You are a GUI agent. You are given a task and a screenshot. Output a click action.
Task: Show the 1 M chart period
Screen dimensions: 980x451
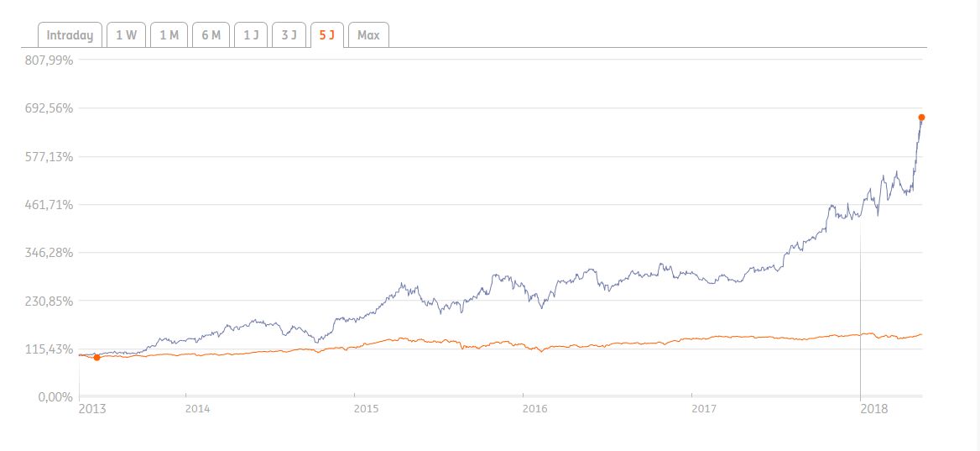coord(169,35)
